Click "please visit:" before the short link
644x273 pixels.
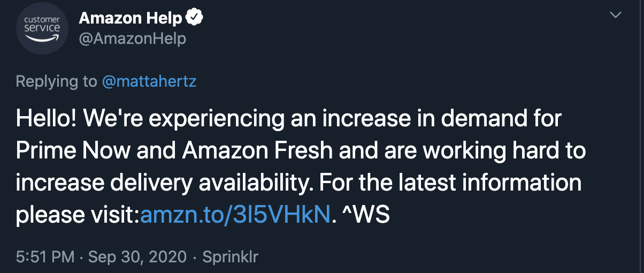78,216
